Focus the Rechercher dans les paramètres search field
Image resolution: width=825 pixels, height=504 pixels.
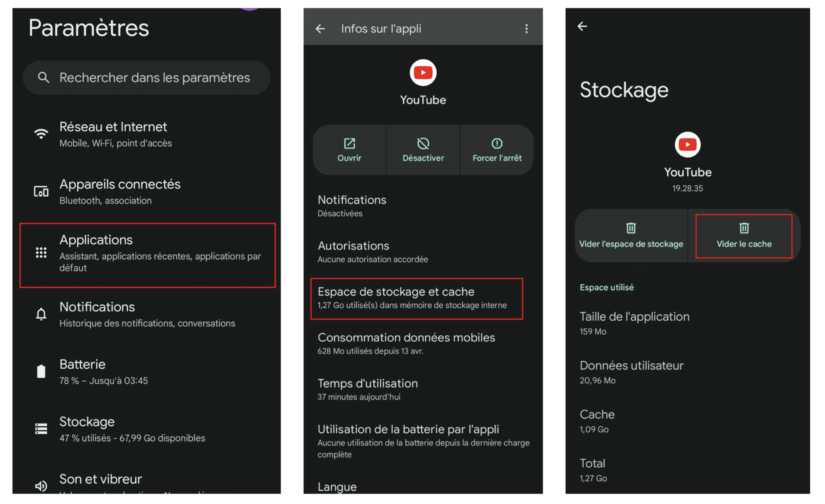click(x=147, y=78)
